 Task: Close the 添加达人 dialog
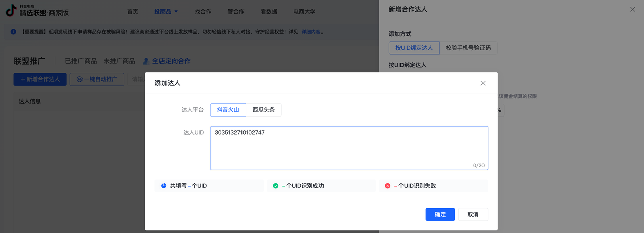[x=483, y=83]
